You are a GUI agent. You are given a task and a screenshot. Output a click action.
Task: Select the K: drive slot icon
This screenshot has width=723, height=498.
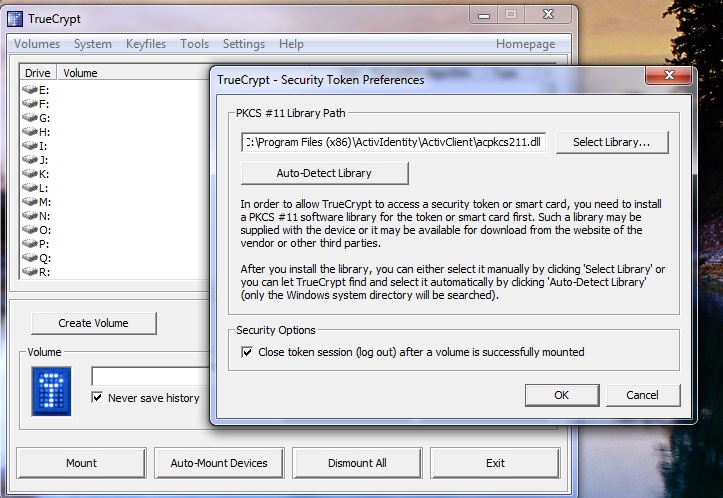(30, 173)
